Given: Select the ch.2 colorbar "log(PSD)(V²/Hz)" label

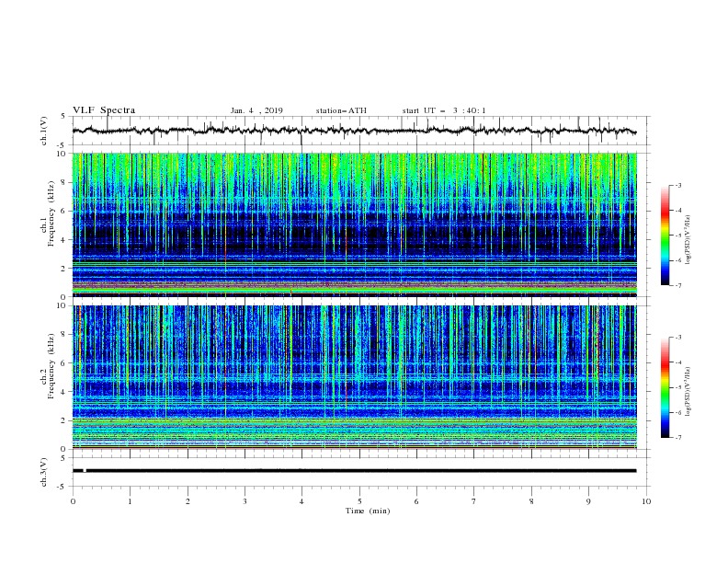Looking at the screenshot, I should coord(688,391).
